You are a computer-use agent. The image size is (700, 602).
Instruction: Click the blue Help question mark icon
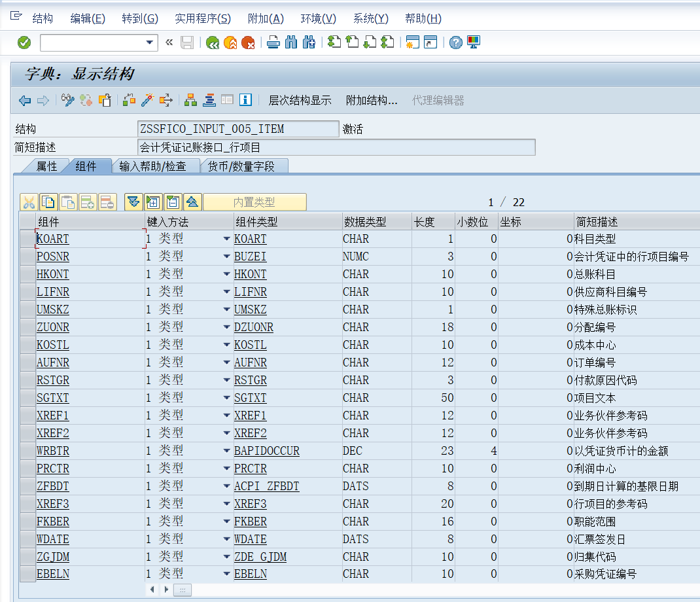click(456, 43)
